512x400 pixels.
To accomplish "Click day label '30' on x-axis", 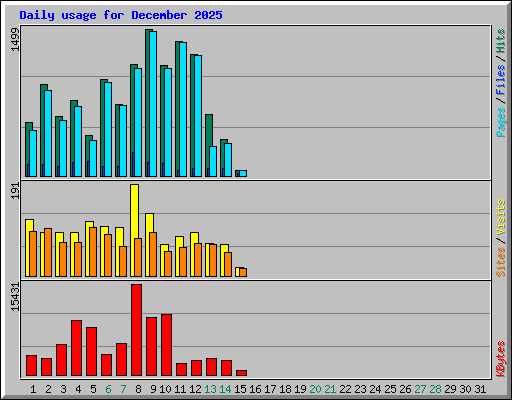I will (465, 389).
